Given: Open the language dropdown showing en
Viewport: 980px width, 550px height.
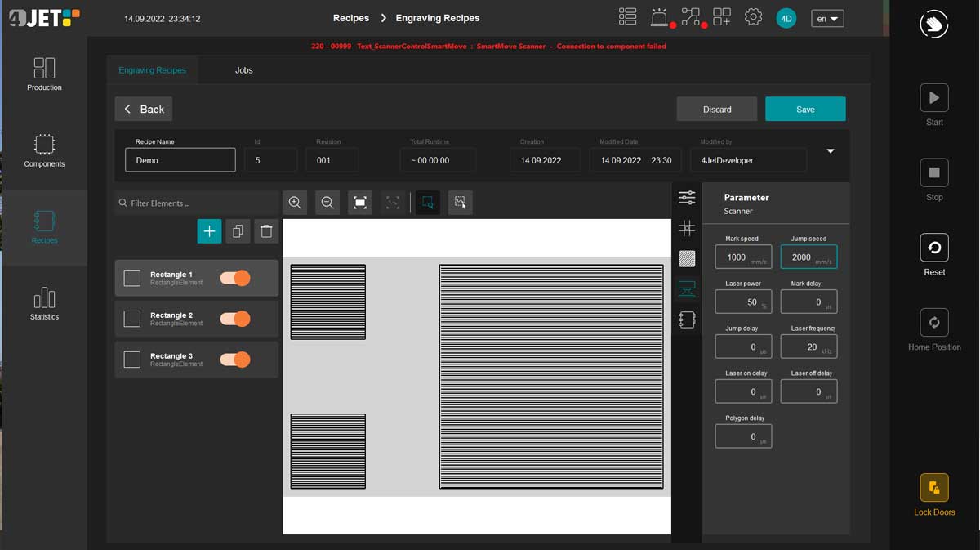Looking at the screenshot, I should [x=827, y=18].
